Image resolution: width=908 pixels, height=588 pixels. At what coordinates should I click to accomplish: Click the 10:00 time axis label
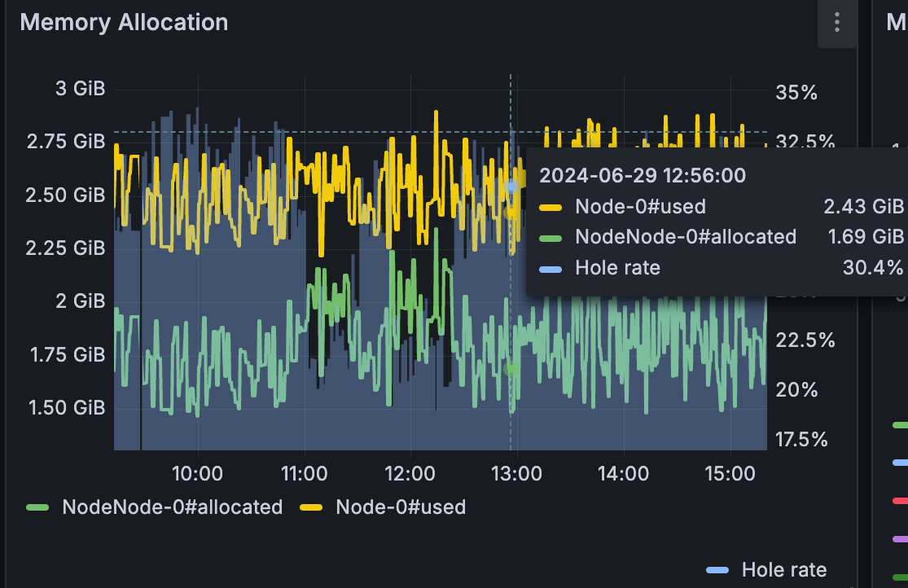(x=198, y=473)
